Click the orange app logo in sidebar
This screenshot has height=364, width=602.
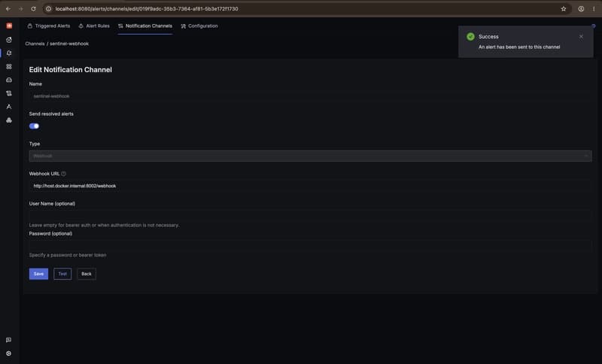[9, 26]
